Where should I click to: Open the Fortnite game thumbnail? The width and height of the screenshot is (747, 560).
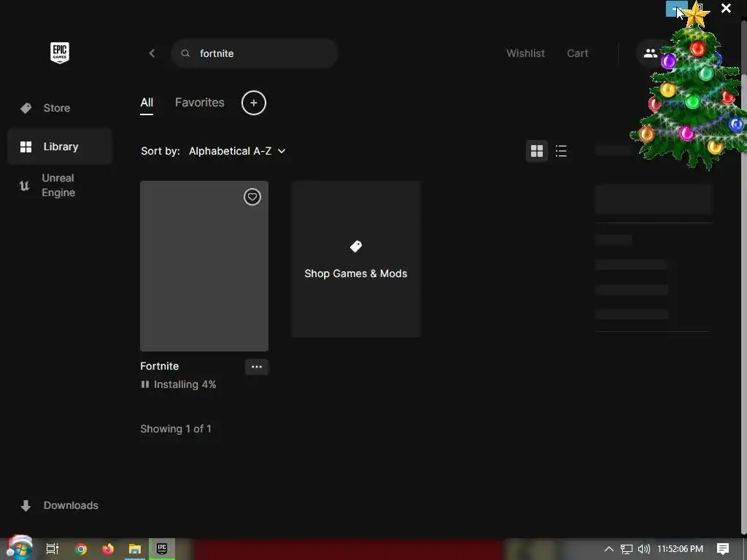(204, 265)
